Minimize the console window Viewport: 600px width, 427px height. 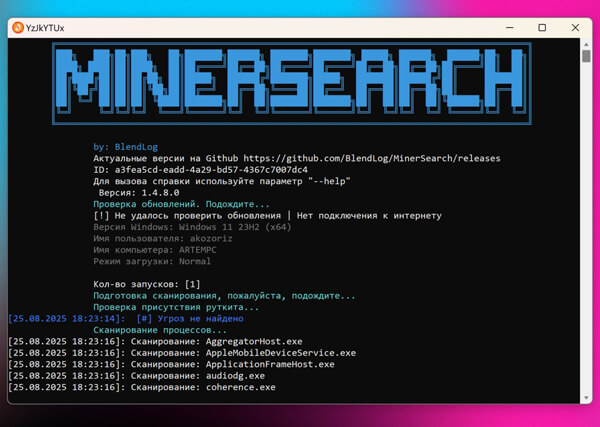(x=509, y=28)
